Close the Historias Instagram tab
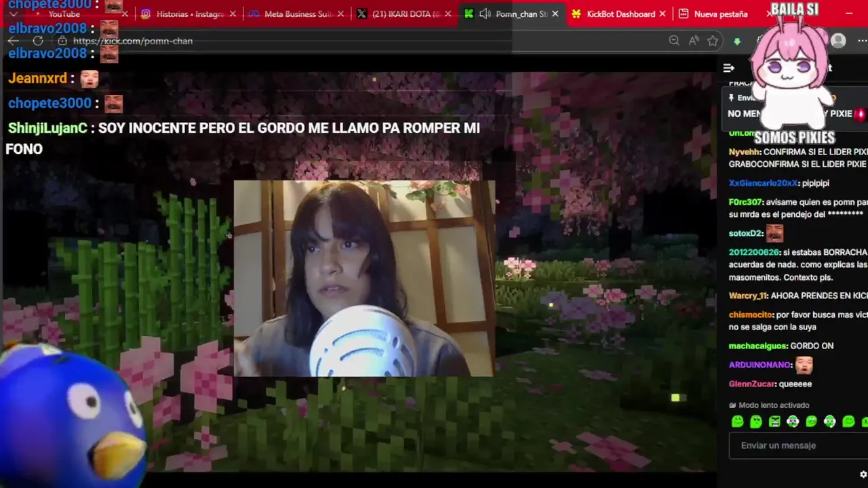This screenshot has width=868, height=488. click(233, 14)
